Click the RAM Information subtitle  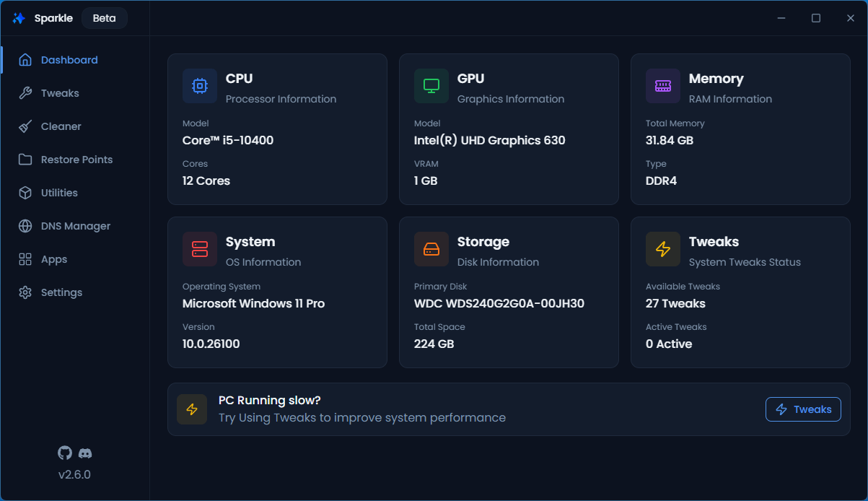pyautogui.click(x=730, y=99)
